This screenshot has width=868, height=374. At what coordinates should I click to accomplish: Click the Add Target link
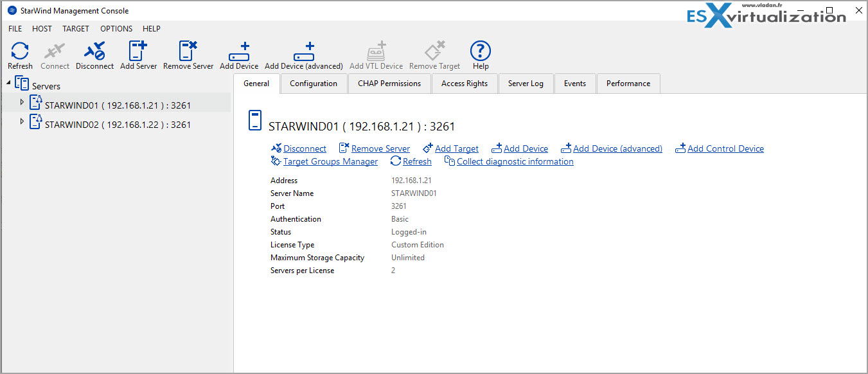coord(457,148)
